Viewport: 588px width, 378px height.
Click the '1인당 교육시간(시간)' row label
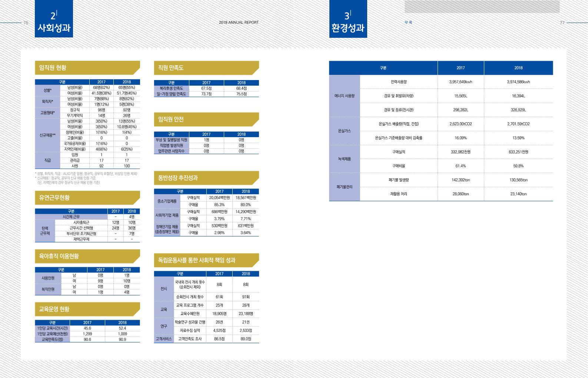[52, 328]
